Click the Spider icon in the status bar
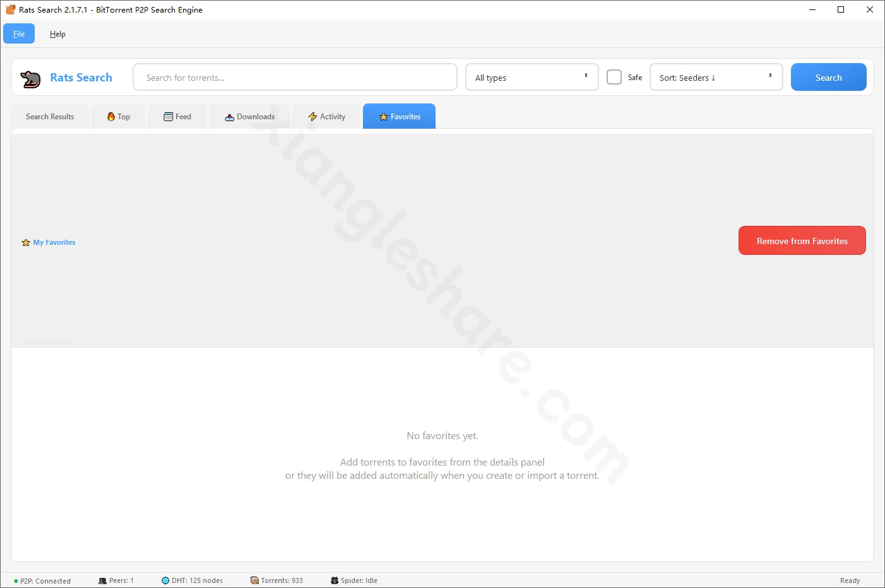This screenshot has height=588, width=885. [x=335, y=580]
